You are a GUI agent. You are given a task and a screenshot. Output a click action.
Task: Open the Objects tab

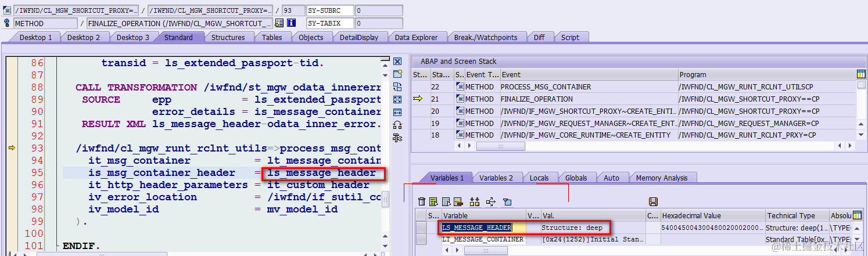(311, 37)
